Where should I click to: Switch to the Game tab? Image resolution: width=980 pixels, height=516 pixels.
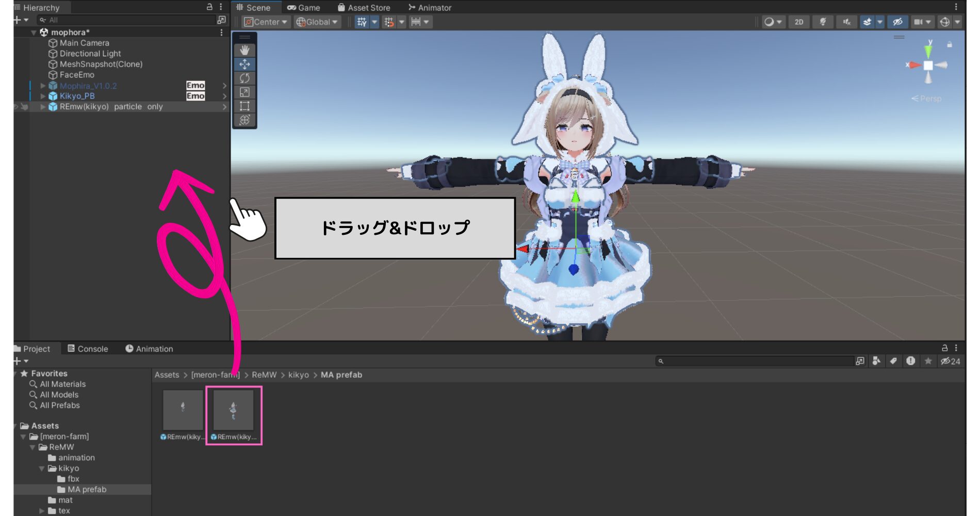(x=305, y=7)
